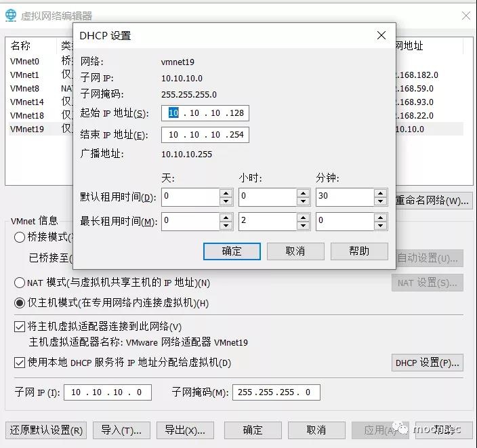Image resolution: width=477 pixels, height=448 pixels.
Task: Click the 名称 column header
Action: pos(32,45)
